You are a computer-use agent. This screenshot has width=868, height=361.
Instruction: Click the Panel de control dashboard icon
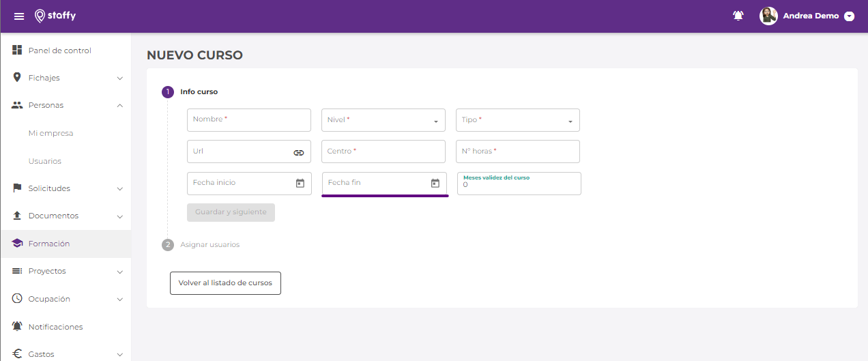point(18,50)
